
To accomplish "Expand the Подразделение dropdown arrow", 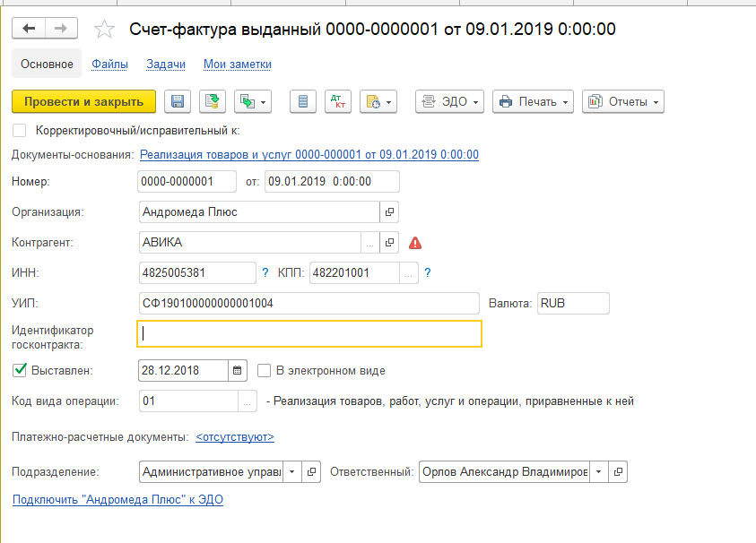I will point(292,471).
